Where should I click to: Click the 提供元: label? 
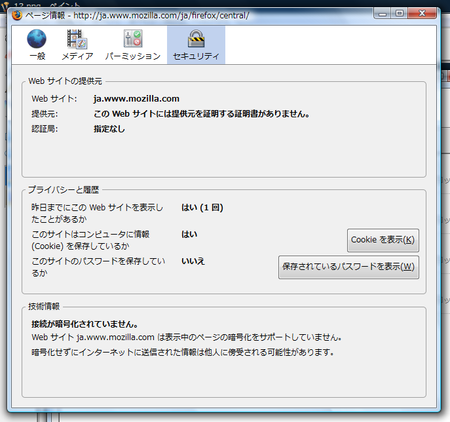pyautogui.click(x=44, y=114)
